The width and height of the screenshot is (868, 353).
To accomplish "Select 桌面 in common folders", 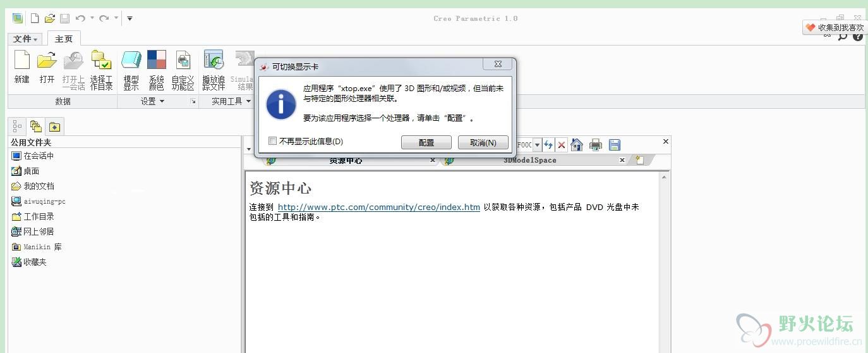I will pyautogui.click(x=26, y=171).
